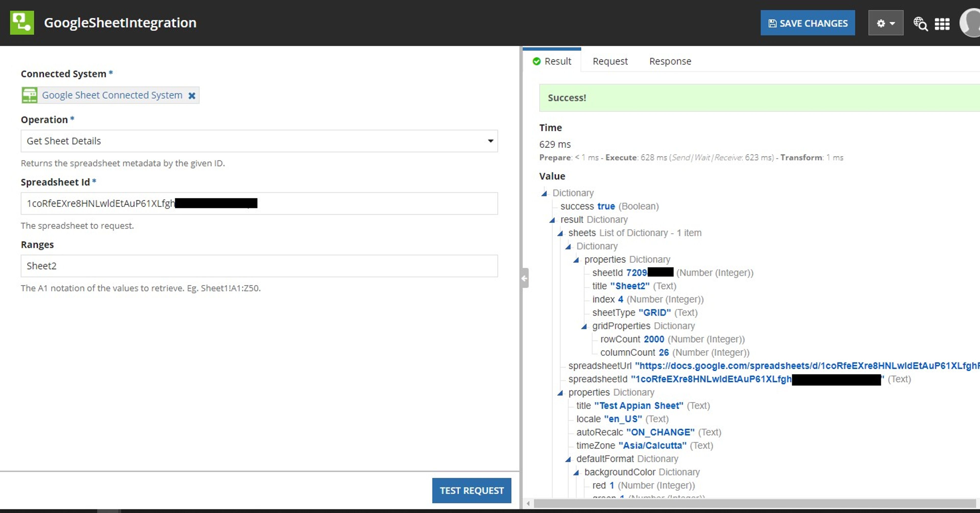Click the spreadsheetUrl value

[807, 366]
